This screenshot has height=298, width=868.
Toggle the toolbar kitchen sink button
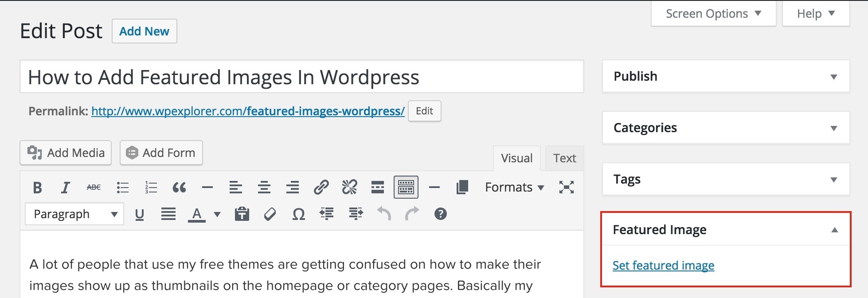coord(406,187)
